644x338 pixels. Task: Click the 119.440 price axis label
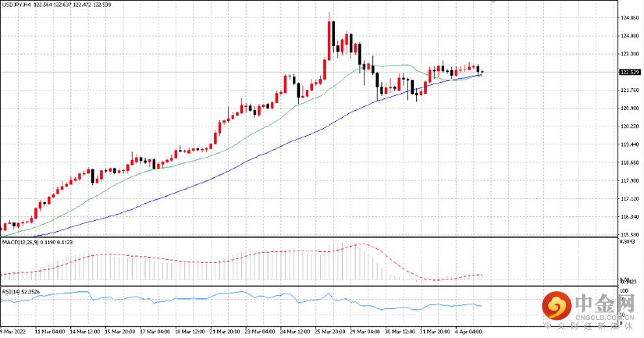coord(630,145)
